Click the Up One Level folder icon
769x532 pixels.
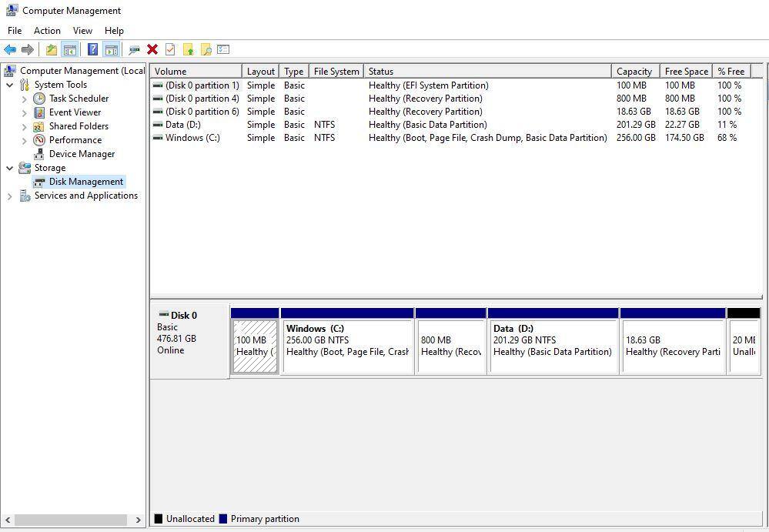(51, 50)
